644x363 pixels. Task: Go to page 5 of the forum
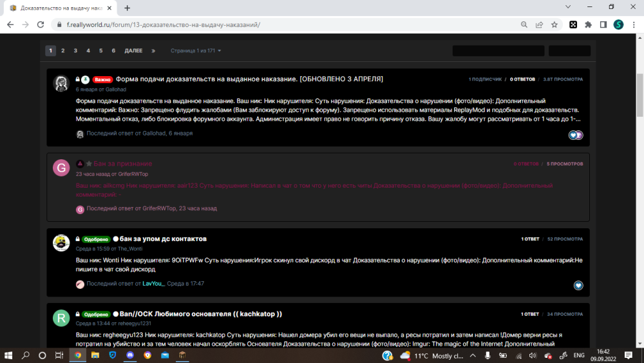(x=100, y=50)
